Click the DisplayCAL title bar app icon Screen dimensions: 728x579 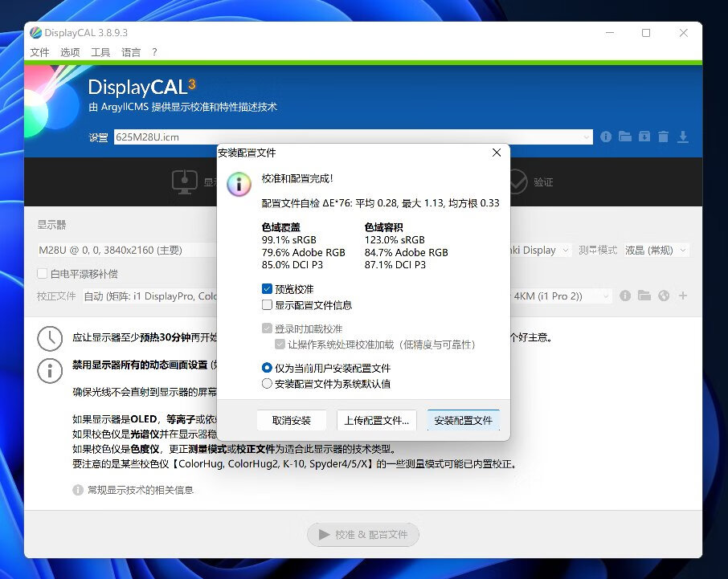click(x=35, y=32)
